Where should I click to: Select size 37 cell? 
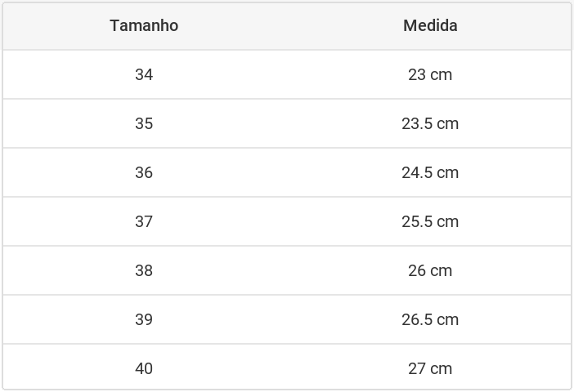pyautogui.click(x=144, y=221)
